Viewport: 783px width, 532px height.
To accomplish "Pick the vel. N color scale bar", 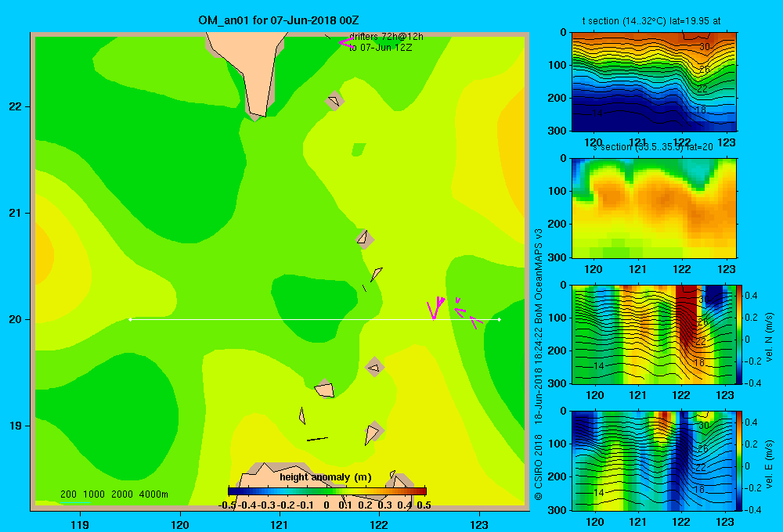I will click(x=739, y=334).
